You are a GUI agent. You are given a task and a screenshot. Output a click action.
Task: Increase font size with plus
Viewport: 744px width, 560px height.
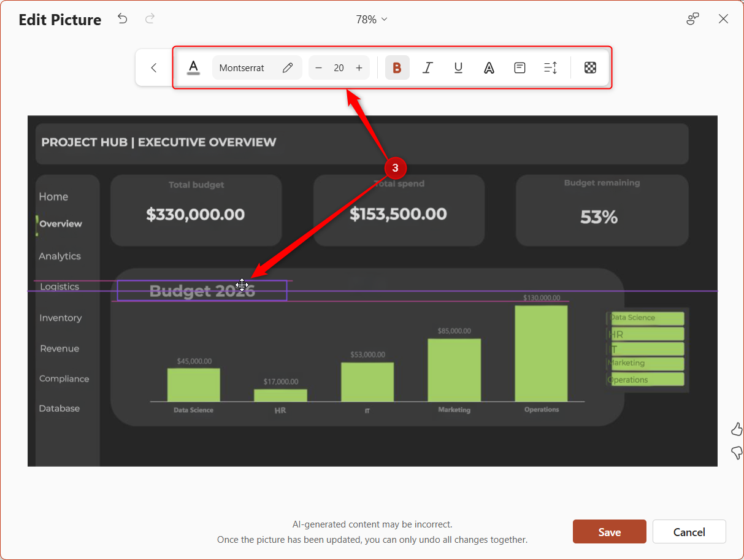point(359,68)
